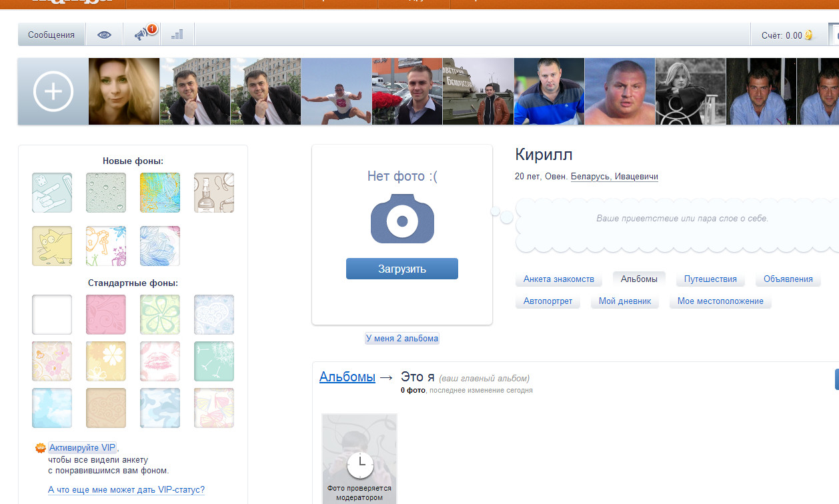Open the black-and-white woman photo
Viewport: 839px width, 504px height.
coord(690,91)
